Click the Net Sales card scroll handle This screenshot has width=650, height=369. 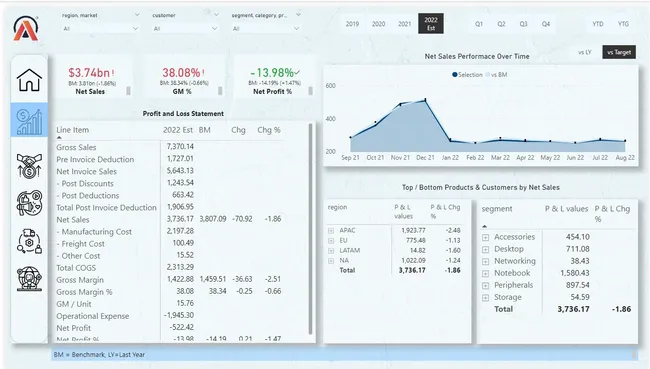(x=129, y=91)
